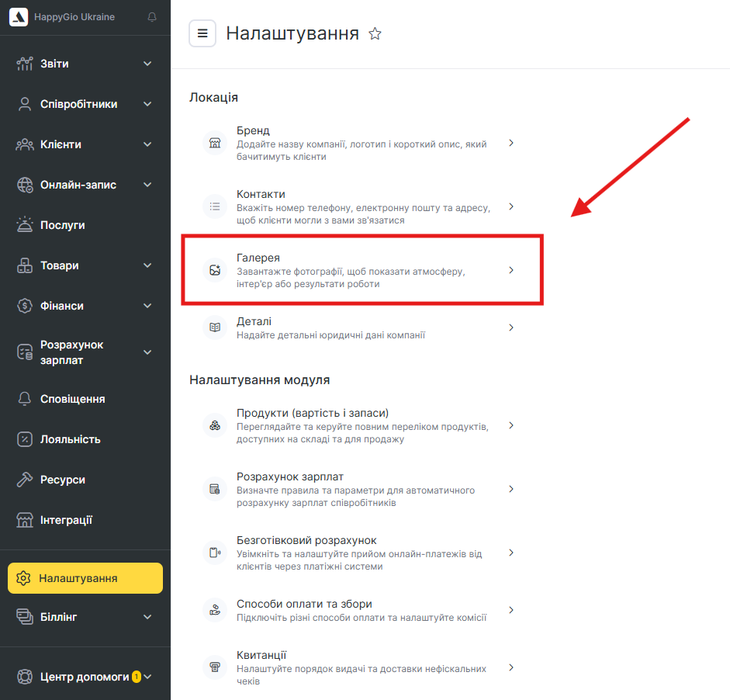Click the notification bell icon in sidebar header
The height and width of the screenshot is (700, 730).
(152, 17)
